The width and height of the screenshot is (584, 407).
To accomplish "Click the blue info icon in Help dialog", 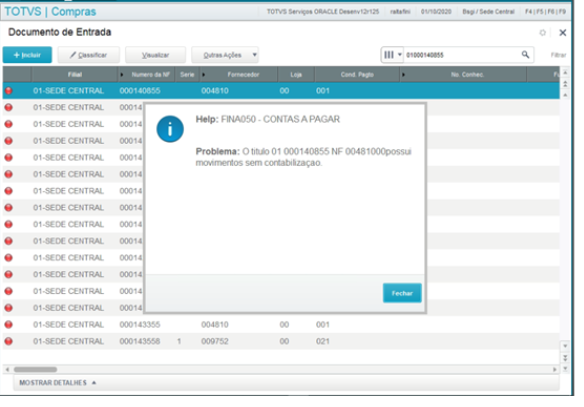I will tap(170, 129).
